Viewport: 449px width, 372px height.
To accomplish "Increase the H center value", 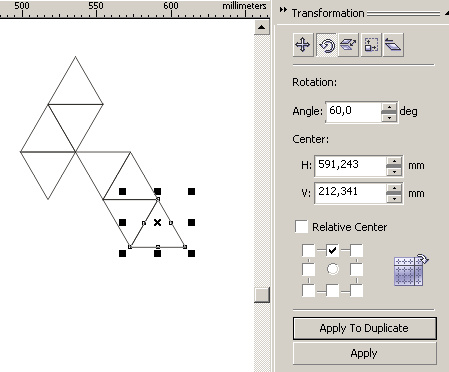I will tap(394, 161).
